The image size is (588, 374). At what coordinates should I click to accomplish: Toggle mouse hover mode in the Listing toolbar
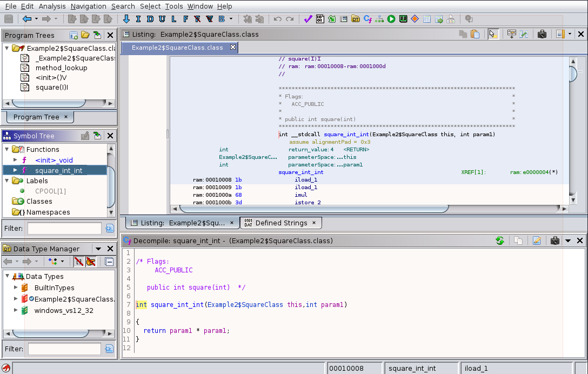[x=492, y=34]
